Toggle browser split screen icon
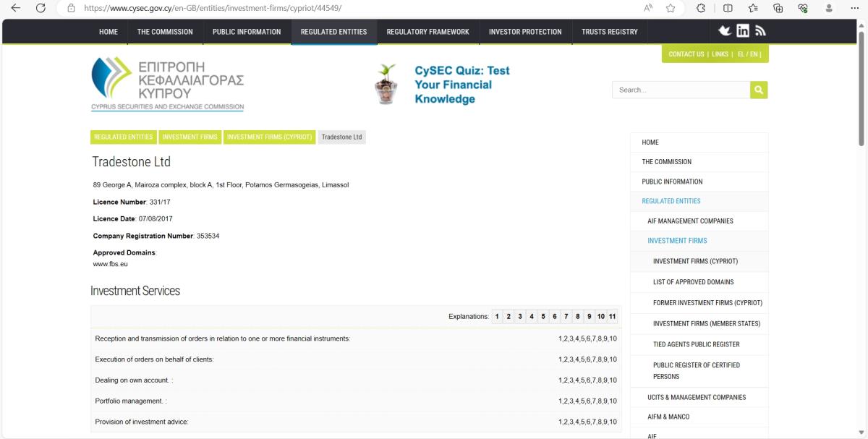 pyautogui.click(x=728, y=8)
